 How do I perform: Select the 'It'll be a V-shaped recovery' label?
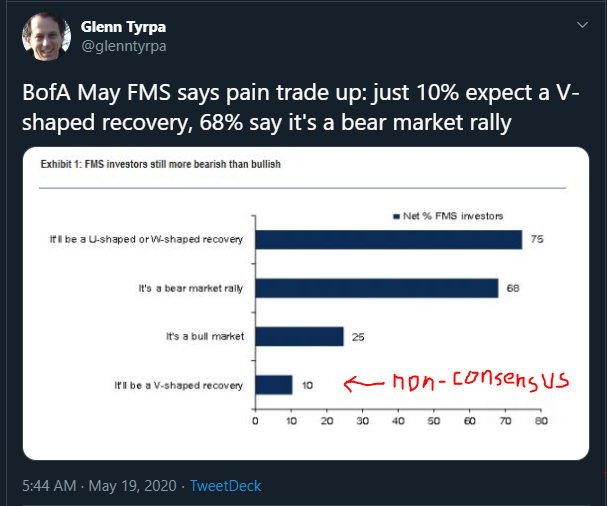178,386
